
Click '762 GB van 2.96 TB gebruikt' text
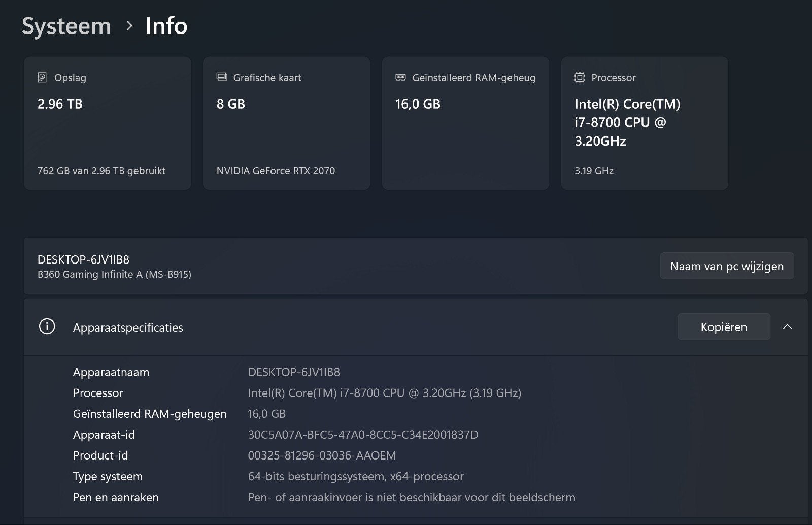tap(101, 171)
